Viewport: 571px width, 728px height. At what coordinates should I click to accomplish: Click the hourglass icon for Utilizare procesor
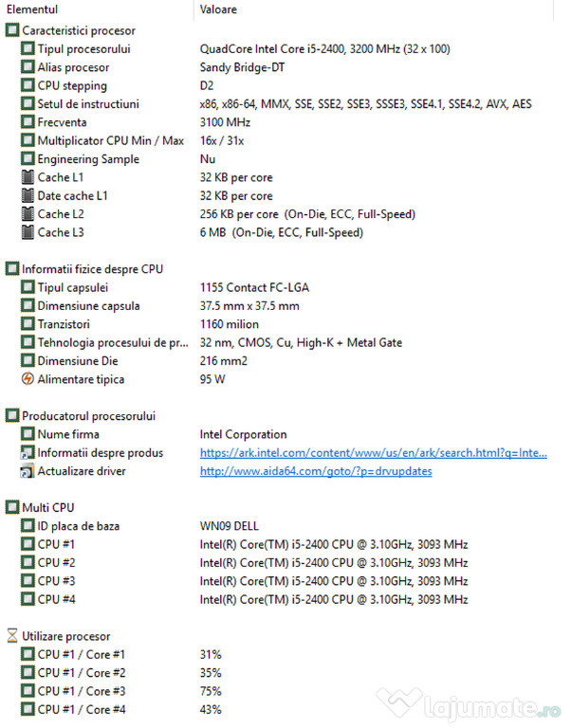click(12, 636)
